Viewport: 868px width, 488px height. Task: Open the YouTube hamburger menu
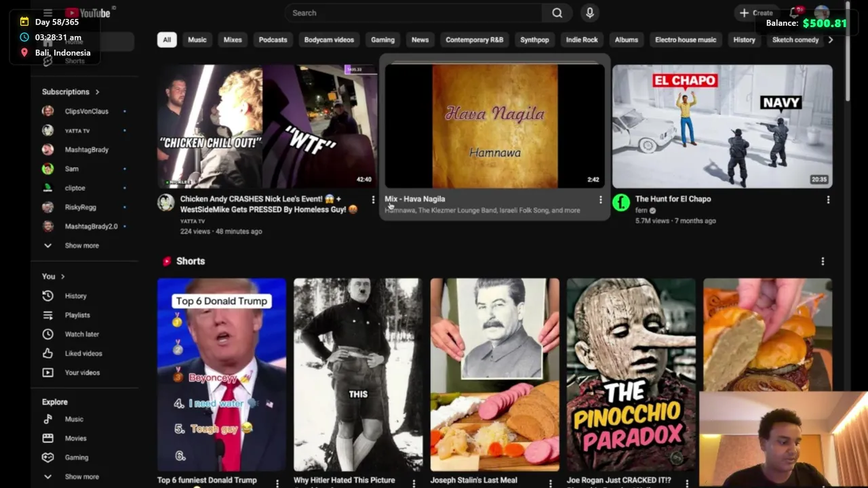(47, 13)
